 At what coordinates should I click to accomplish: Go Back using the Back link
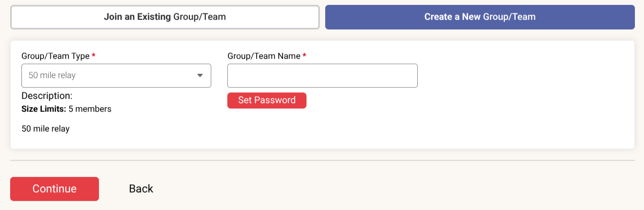click(x=141, y=189)
